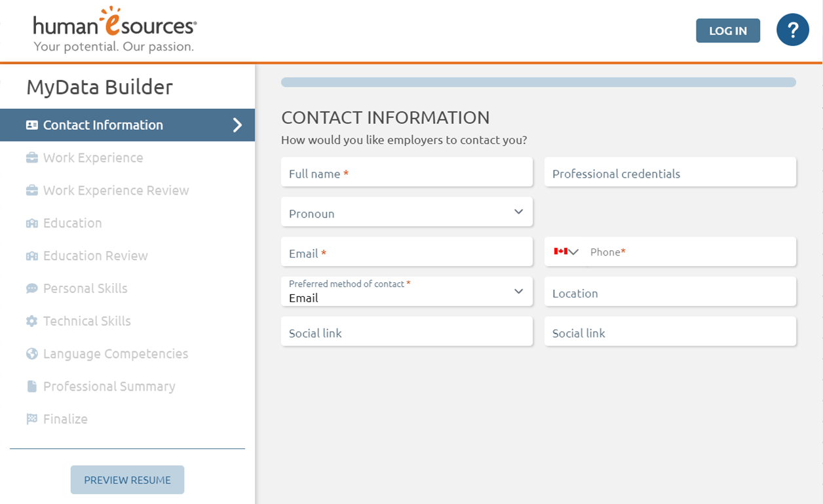Screen dimensions: 823x504
Task: Open the Education Review section
Action: coord(96,256)
